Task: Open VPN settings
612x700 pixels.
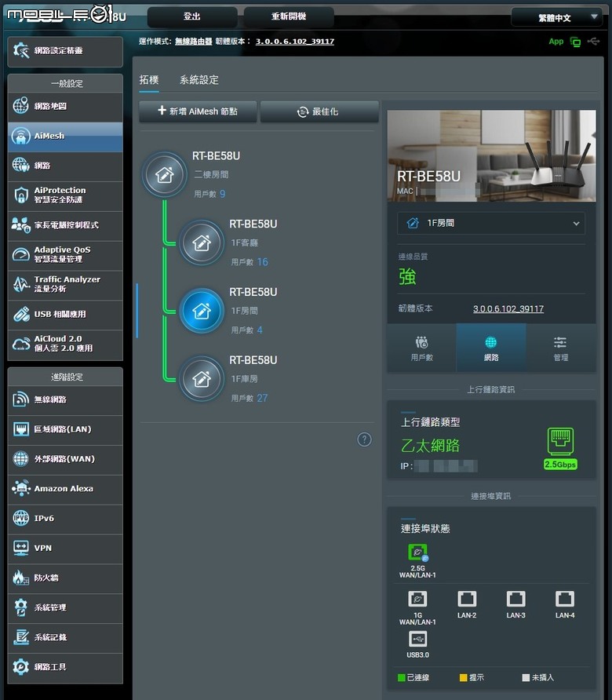Action: (x=65, y=549)
